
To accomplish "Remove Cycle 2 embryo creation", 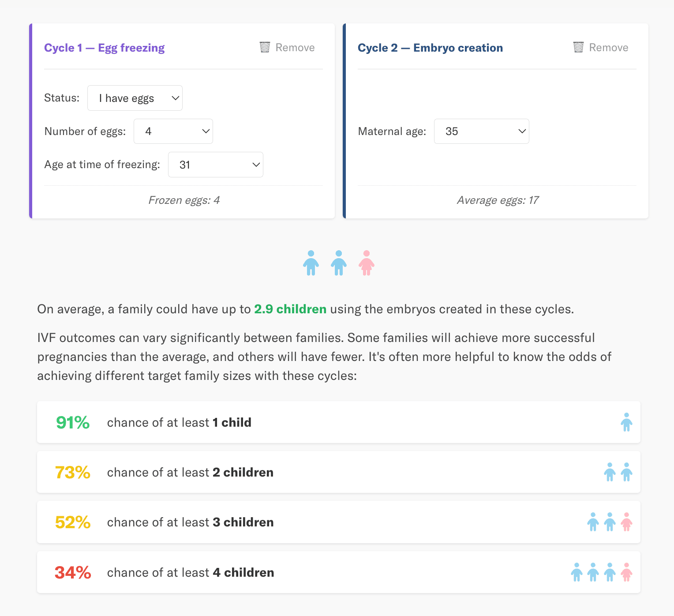I will click(601, 47).
